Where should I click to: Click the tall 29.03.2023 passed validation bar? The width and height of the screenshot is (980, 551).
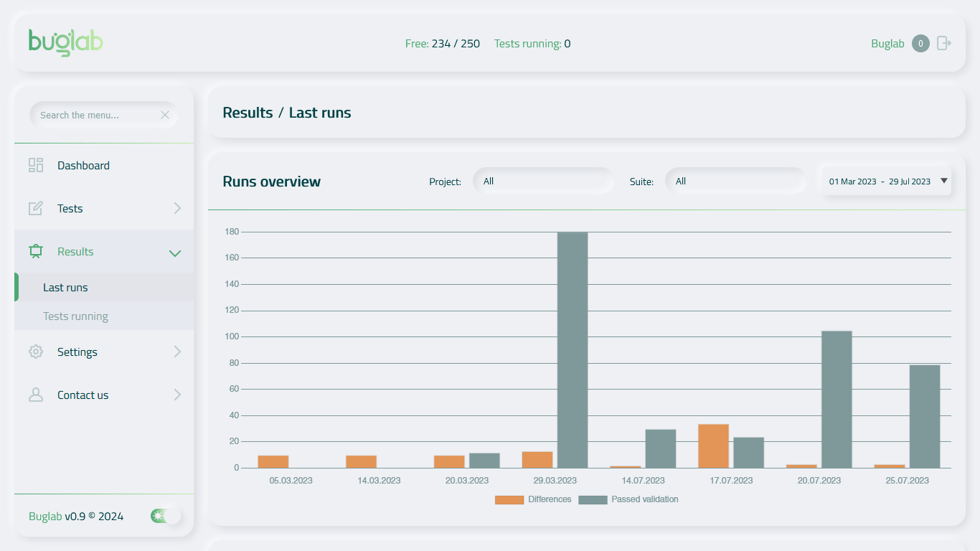tap(573, 350)
